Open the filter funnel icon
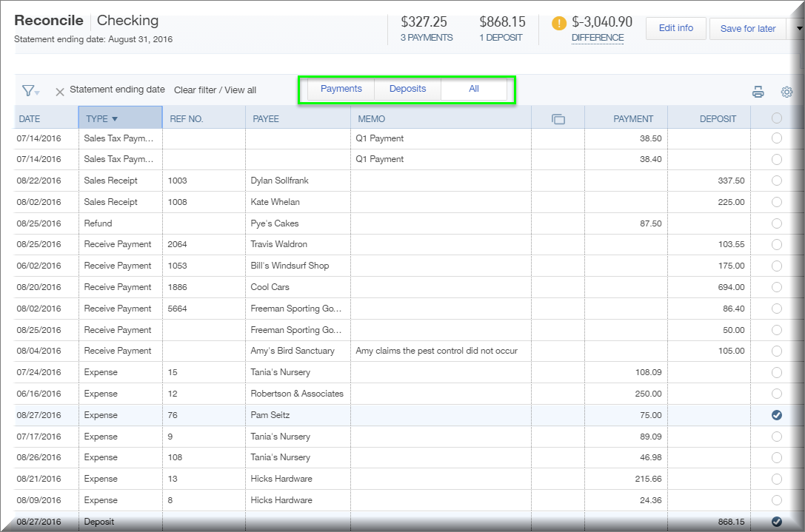The image size is (805, 532). (28, 90)
